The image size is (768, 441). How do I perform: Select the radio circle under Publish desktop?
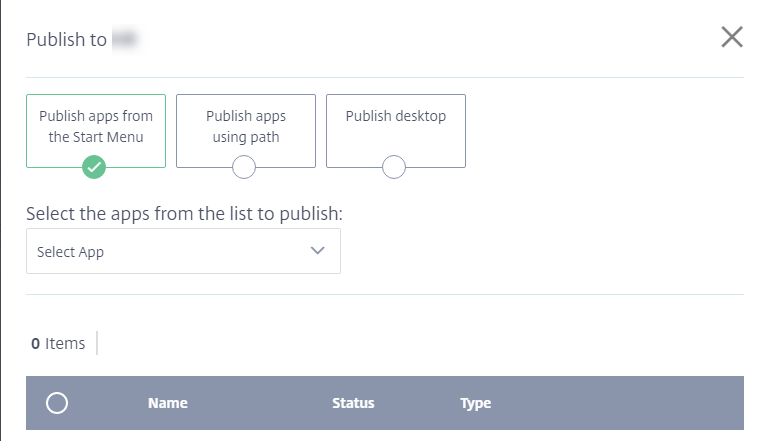(x=394, y=168)
